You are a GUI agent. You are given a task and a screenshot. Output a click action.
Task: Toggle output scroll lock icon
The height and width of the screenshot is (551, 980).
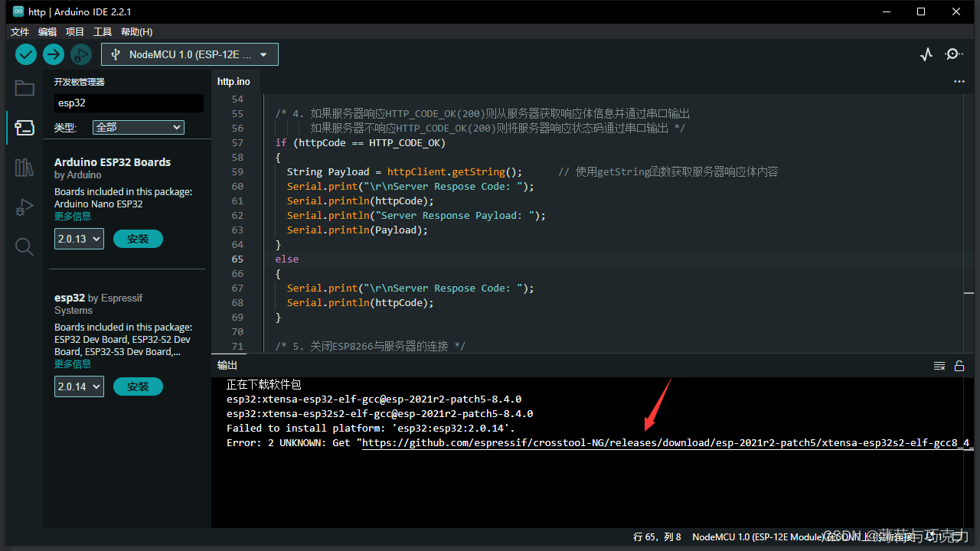959,366
